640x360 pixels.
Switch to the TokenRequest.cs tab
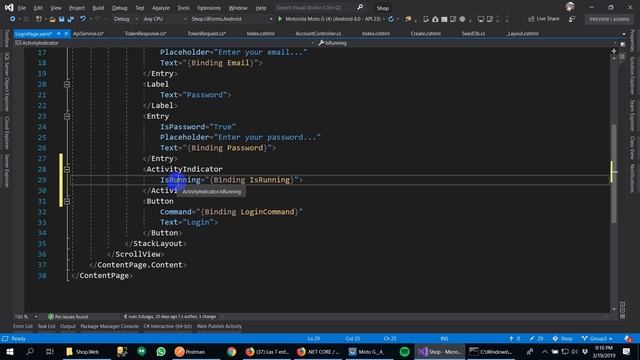coord(207,33)
